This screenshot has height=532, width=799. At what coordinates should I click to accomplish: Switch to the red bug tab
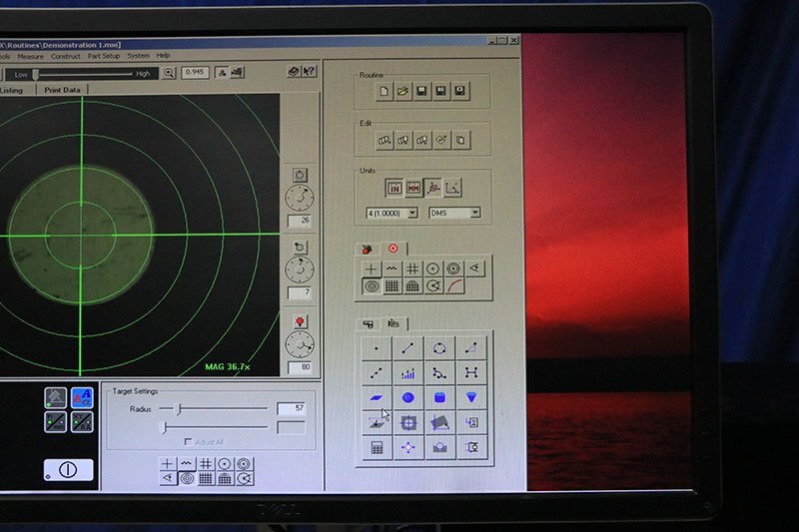click(x=367, y=249)
